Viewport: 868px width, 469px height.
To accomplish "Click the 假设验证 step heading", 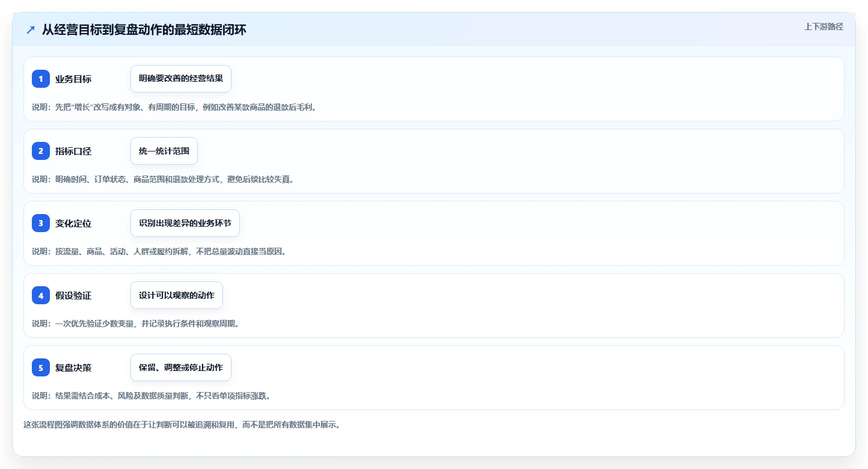I will (x=73, y=295).
